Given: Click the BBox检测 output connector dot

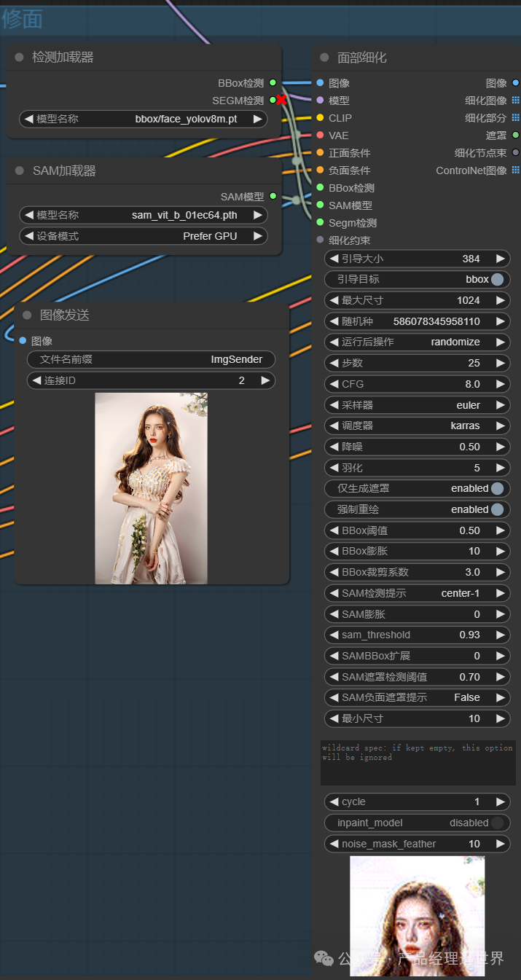Looking at the screenshot, I should coord(273,83).
